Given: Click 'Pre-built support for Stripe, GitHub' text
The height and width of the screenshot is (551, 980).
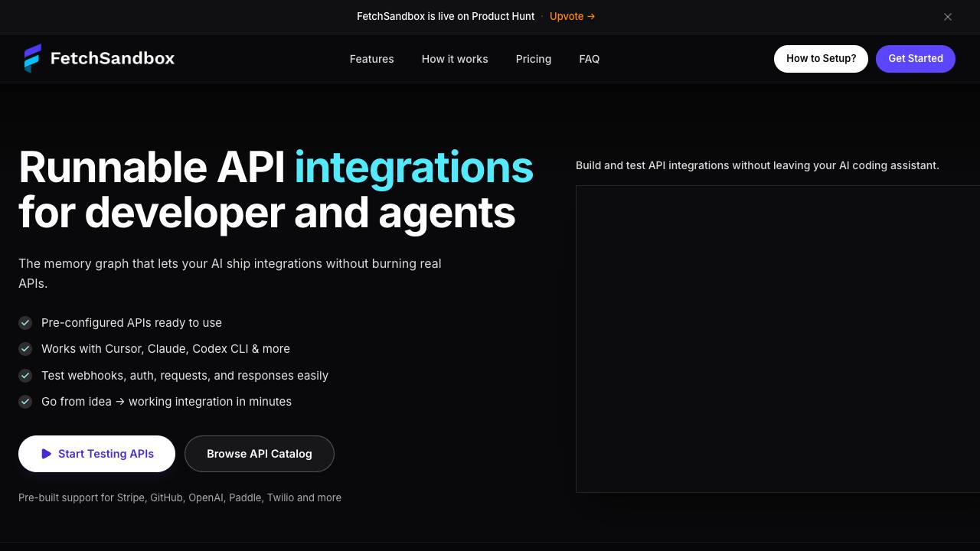Looking at the screenshot, I should click(180, 497).
